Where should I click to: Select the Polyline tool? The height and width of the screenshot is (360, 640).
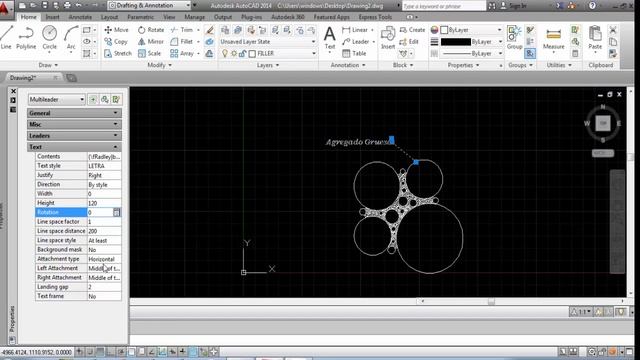(26, 37)
